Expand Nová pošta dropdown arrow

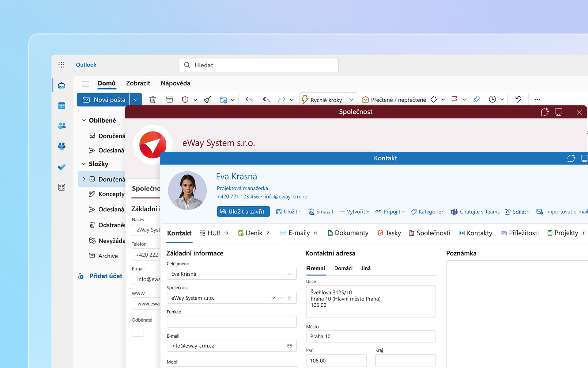[x=136, y=100]
